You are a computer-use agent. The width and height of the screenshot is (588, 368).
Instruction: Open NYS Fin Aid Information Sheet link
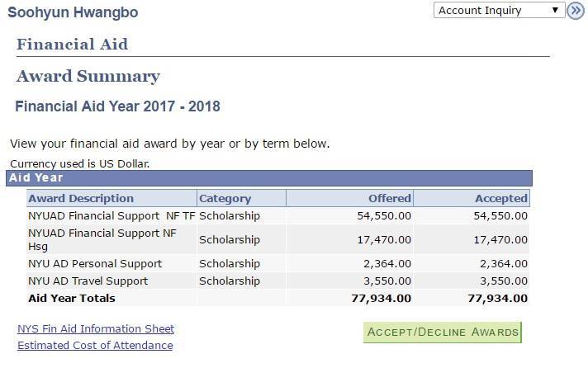pyautogui.click(x=96, y=328)
